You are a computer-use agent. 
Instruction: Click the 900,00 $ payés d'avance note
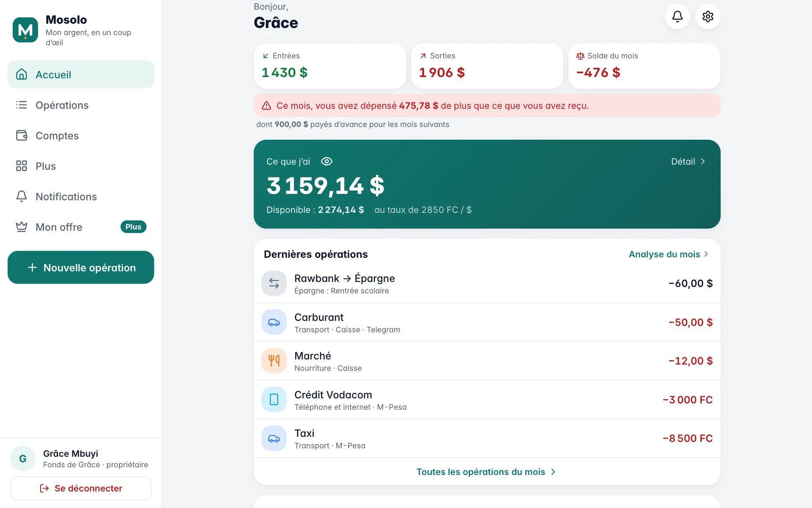[353, 124]
